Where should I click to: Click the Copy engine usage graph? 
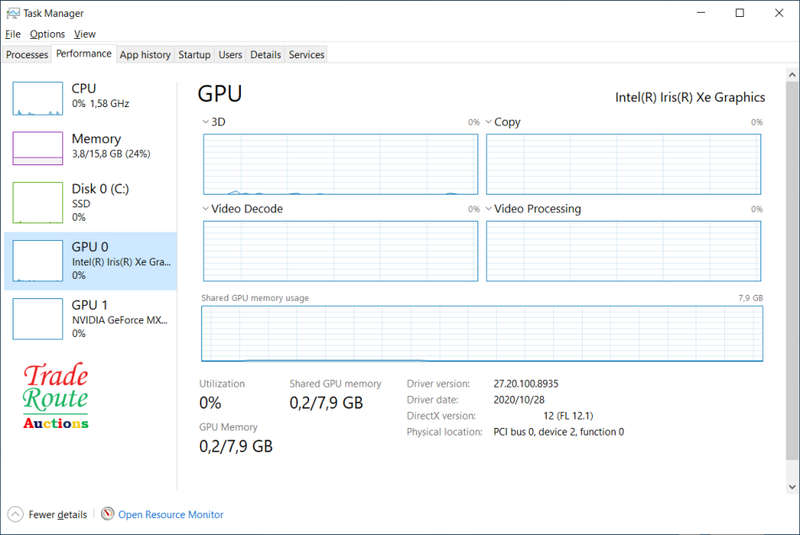pyautogui.click(x=623, y=164)
